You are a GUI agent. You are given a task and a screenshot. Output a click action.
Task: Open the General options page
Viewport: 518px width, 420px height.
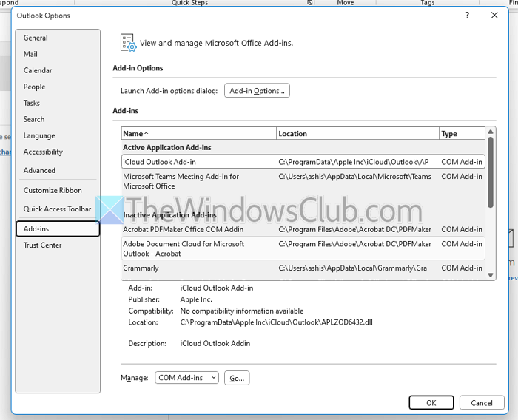click(x=36, y=38)
